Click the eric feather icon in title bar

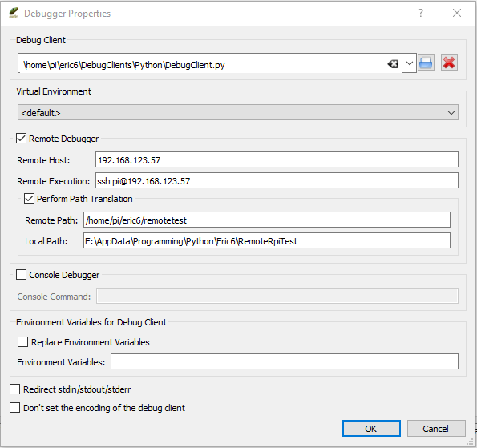point(14,13)
